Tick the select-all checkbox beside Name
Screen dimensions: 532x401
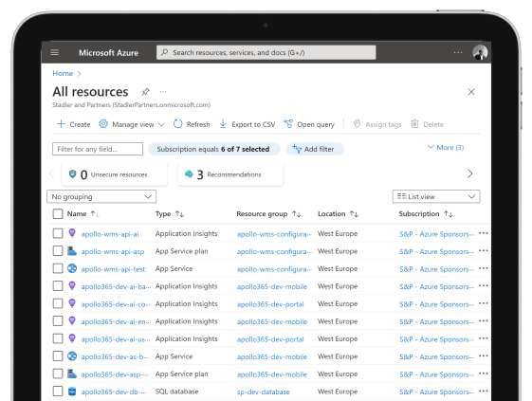[x=58, y=214]
